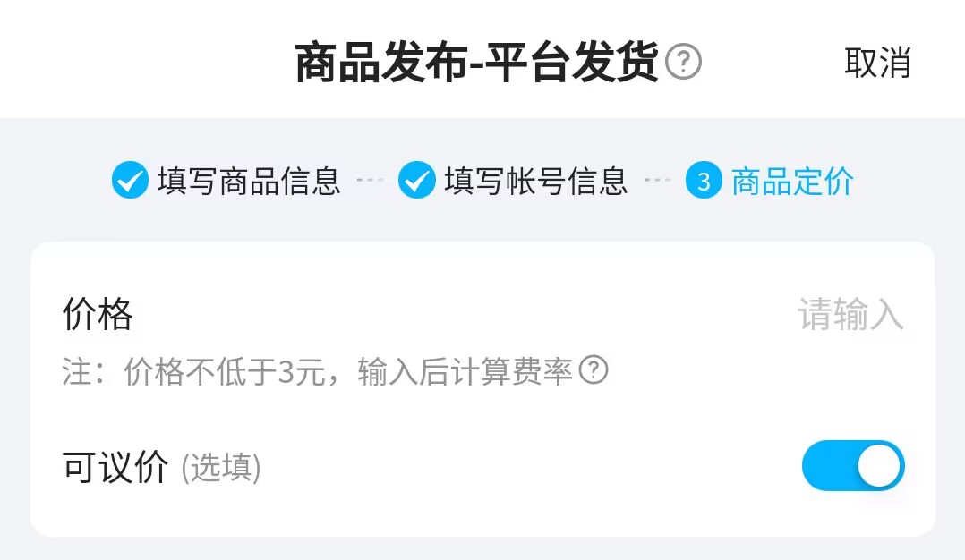The height and width of the screenshot is (560, 965).
Task: Open help icon beside 商品发布-平台发货 title
Action: click(683, 62)
